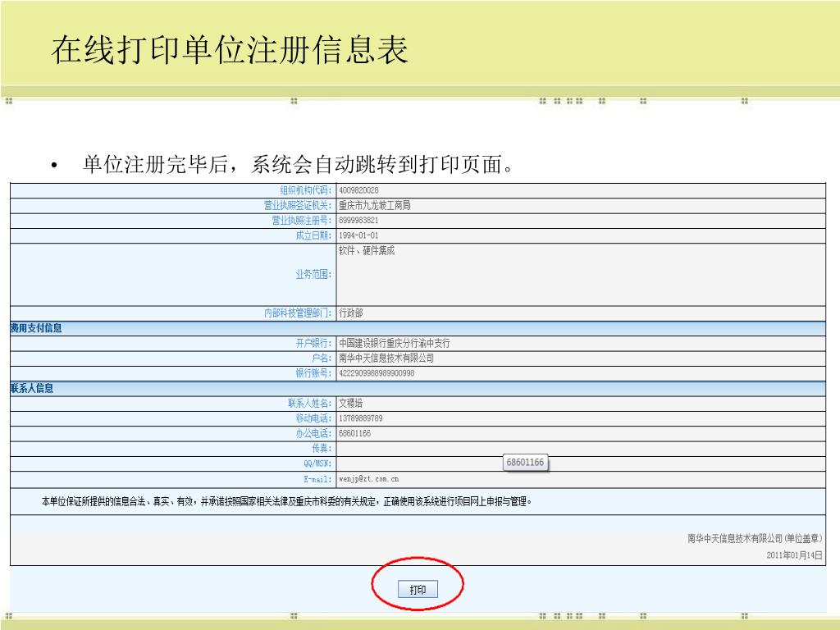Select the 内部科技管理部门 value 行政部
This screenshot has height=630, width=840.
coord(351,313)
